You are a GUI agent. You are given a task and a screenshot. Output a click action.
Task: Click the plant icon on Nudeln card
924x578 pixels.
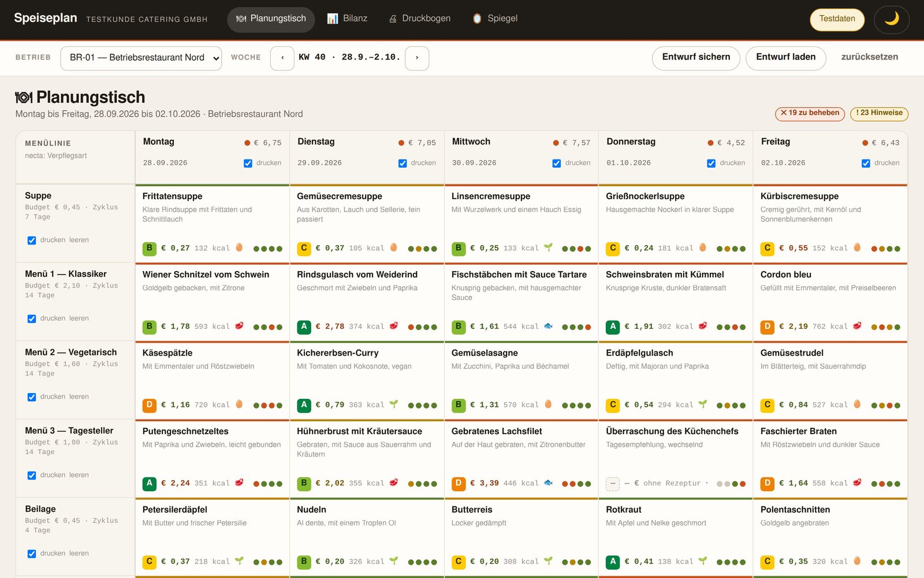click(x=393, y=561)
